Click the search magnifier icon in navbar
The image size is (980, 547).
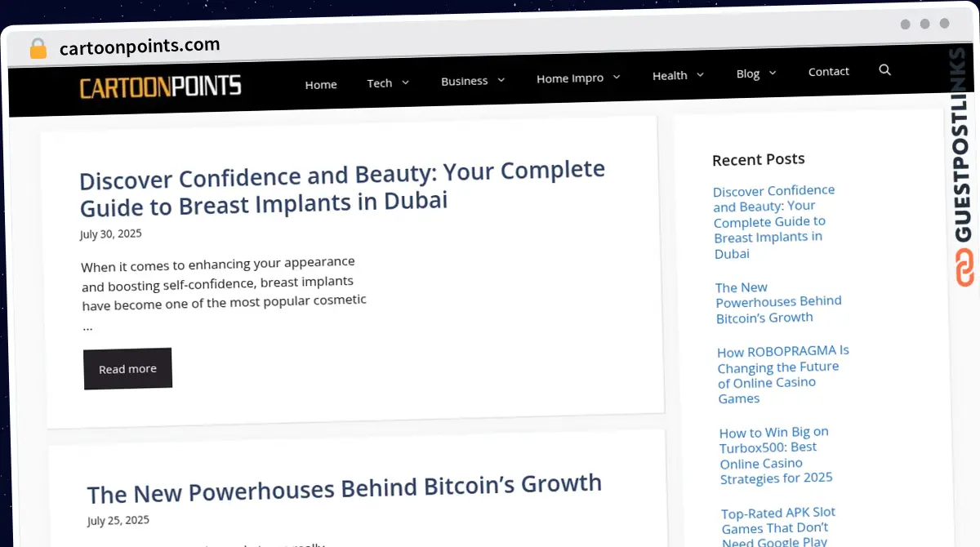tap(884, 70)
